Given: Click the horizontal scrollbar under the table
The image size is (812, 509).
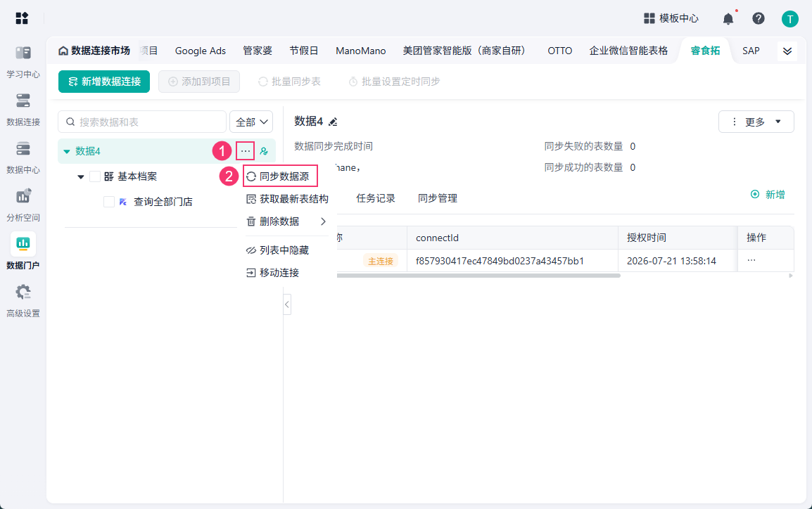Looking at the screenshot, I should point(478,276).
